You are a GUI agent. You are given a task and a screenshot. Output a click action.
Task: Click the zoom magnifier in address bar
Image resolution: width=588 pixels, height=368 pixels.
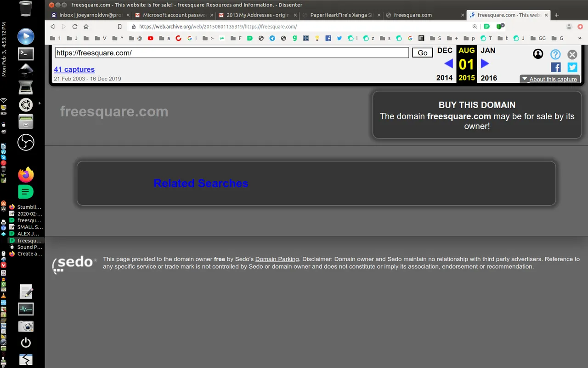[475, 27]
